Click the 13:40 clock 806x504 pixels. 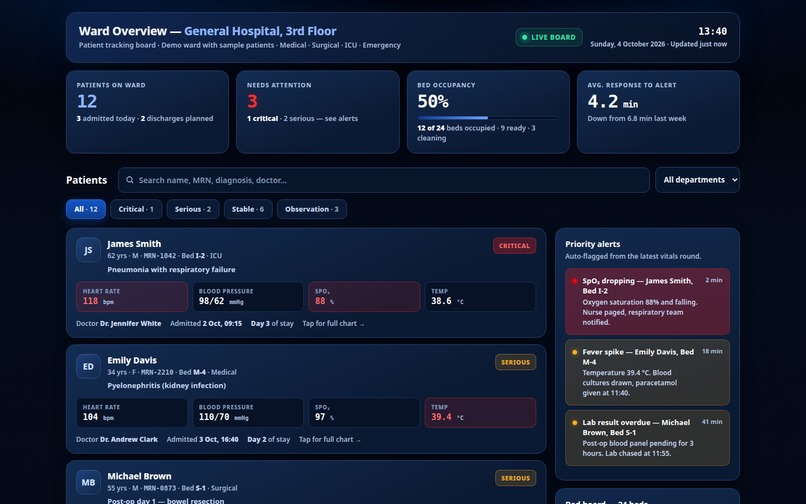pos(712,31)
